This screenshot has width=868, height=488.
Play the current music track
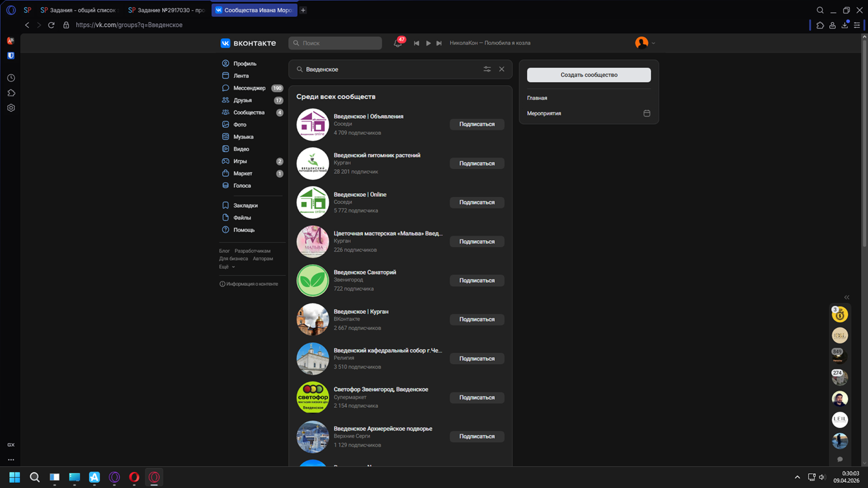coord(428,43)
